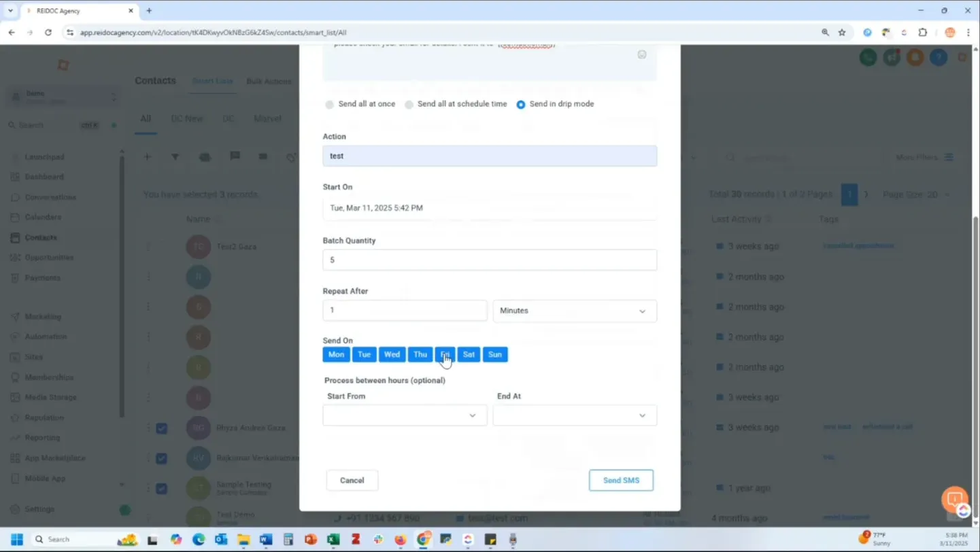Open Dashboard in the sidebar

tap(44, 177)
